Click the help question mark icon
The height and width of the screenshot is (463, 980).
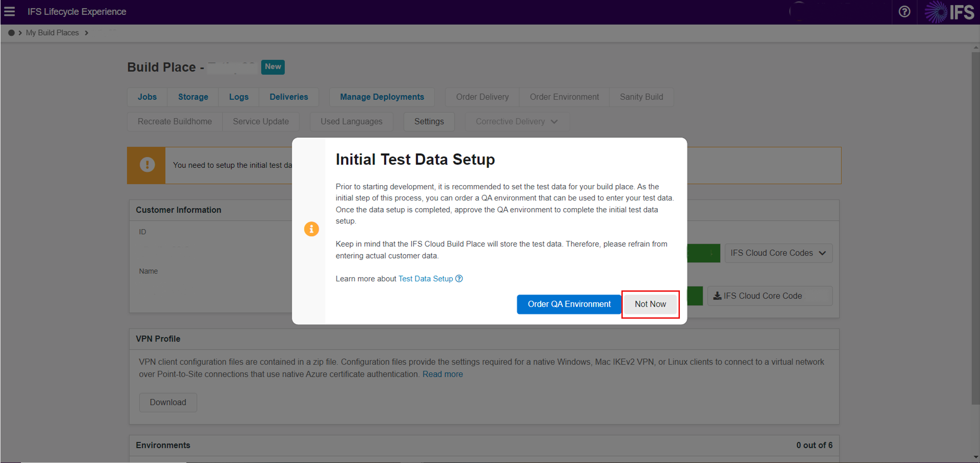pos(904,12)
